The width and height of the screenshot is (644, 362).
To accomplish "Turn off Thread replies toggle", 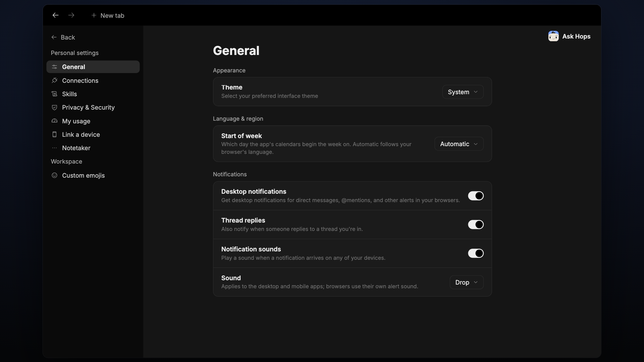I will click(x=476, y=225).
